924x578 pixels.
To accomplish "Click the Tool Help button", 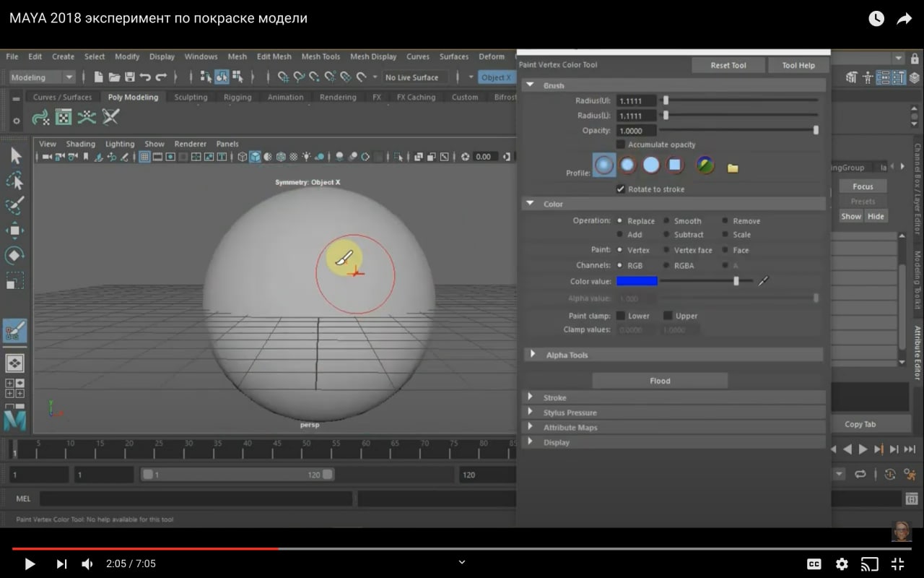I will click(798, 65).
